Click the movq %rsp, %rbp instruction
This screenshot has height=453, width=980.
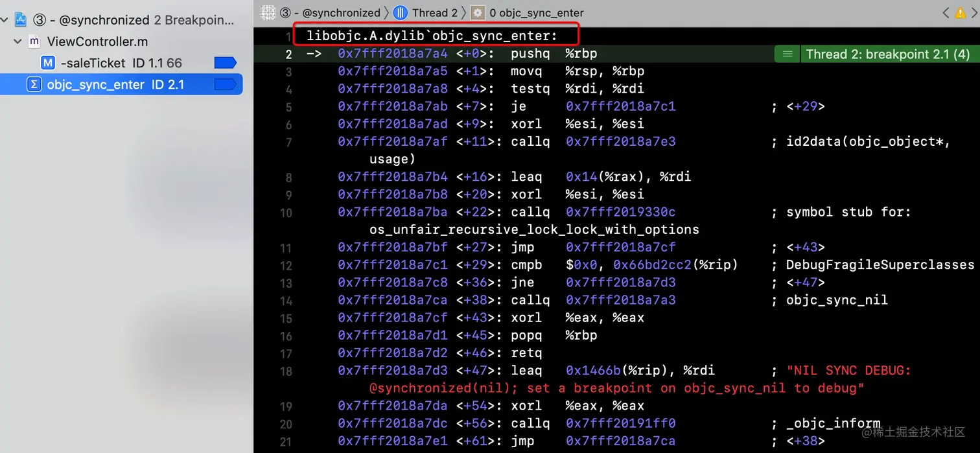point(577,71)
